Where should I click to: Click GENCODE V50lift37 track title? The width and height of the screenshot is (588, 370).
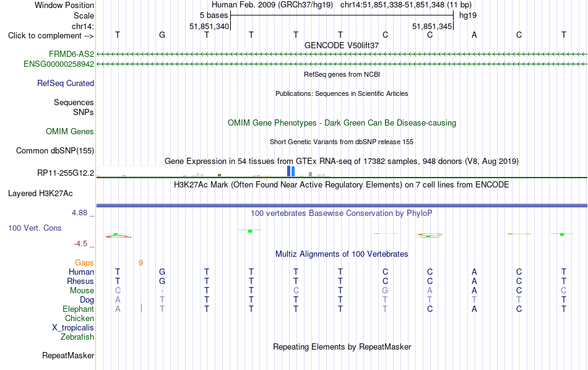click(342, 45)
